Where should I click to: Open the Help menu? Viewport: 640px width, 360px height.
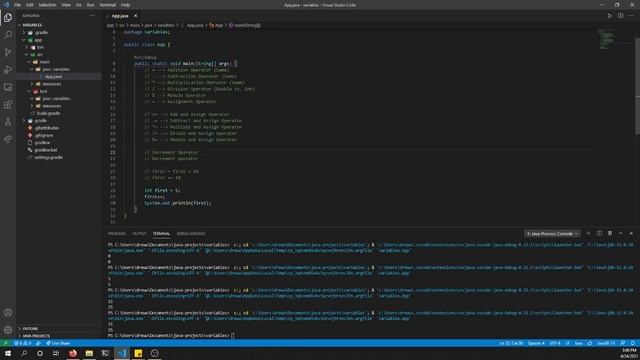(125, 5)
